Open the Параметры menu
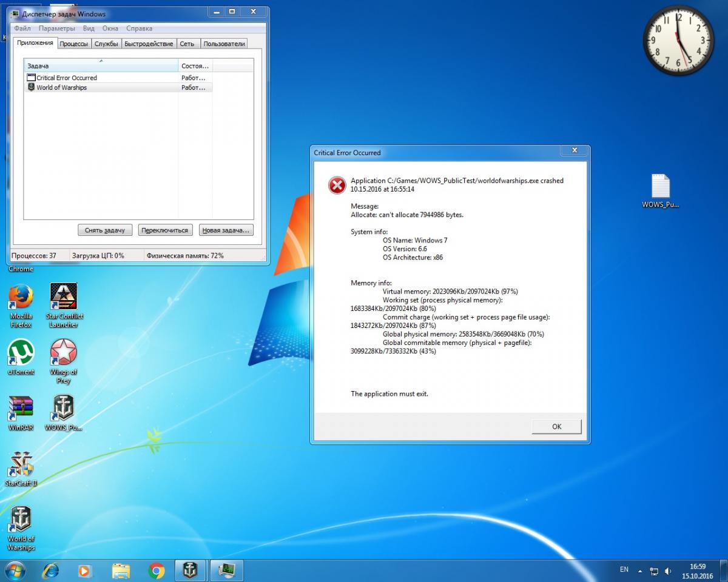This screenshot has height=582, width=728. coord(57,28)
